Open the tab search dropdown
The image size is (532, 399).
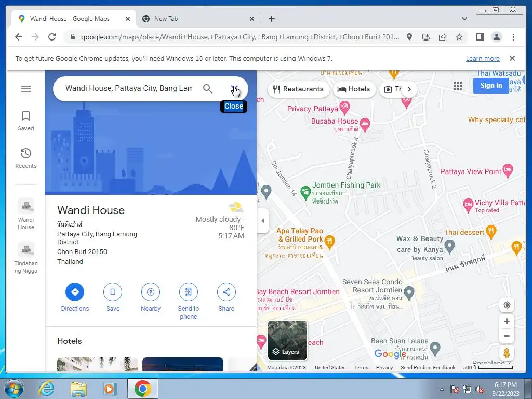click(464, 19)
